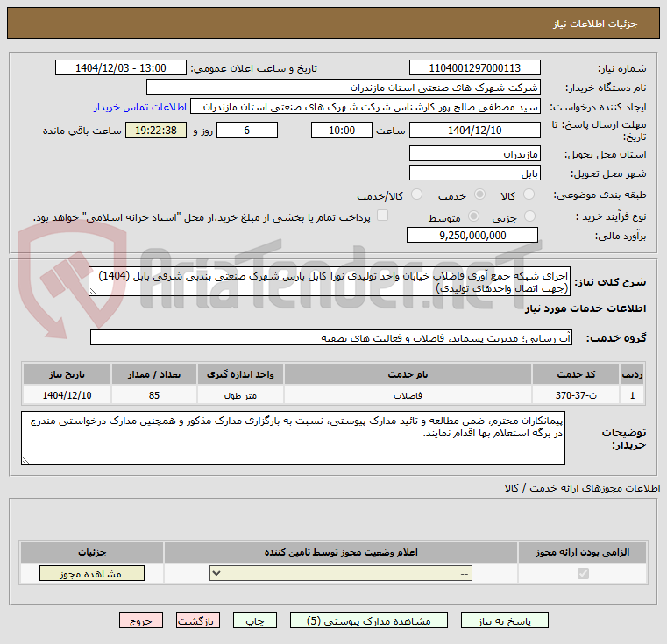
Task: Click the ایجاد کننده درخواست field
Action: click(x=365, y=106)
